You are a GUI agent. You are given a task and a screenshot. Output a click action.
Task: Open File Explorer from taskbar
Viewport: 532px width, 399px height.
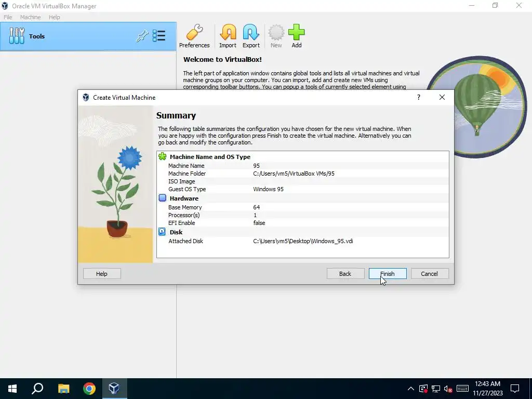[x=63, y=389]
